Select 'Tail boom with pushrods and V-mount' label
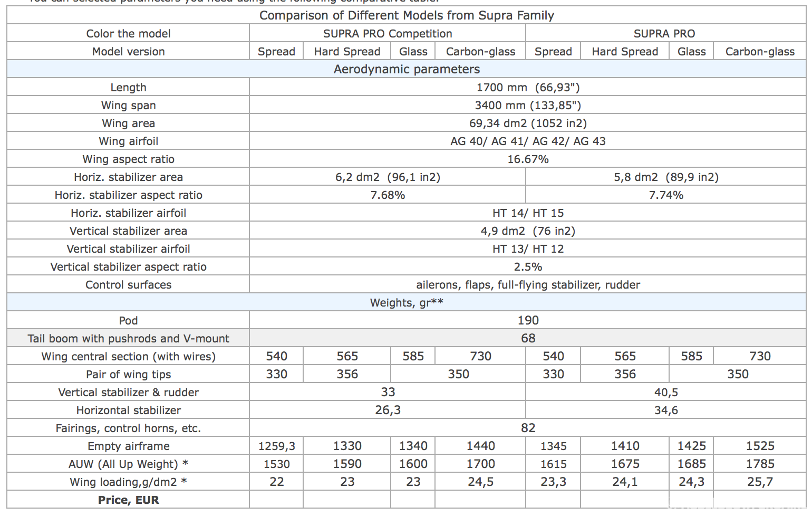Screen dimensions: 812x516 coord(128,338)
